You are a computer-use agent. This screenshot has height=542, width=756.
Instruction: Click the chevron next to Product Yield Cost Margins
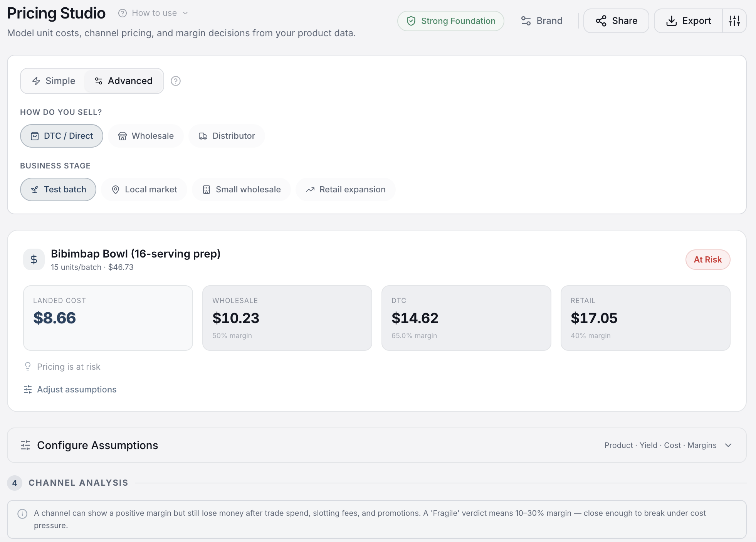coord(728,445)
